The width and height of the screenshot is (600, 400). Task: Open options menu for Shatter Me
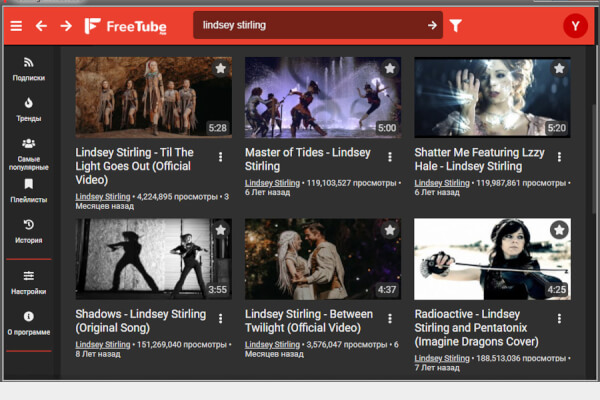click(559, 157)
